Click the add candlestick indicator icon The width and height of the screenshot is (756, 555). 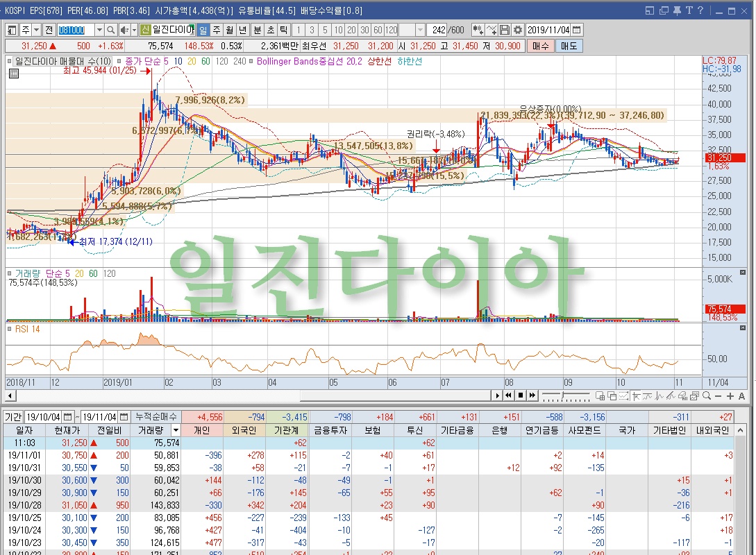tap(478, 30)
